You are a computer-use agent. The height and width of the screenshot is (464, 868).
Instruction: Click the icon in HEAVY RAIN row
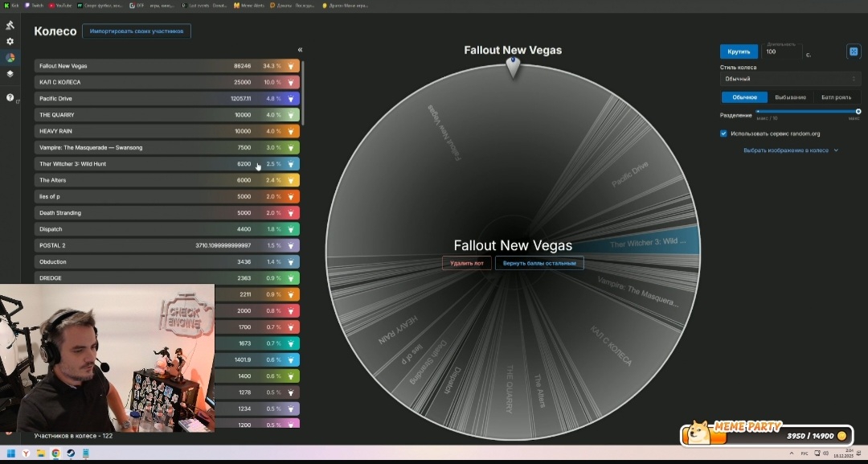pyautogui.click(x=291, y=131)
